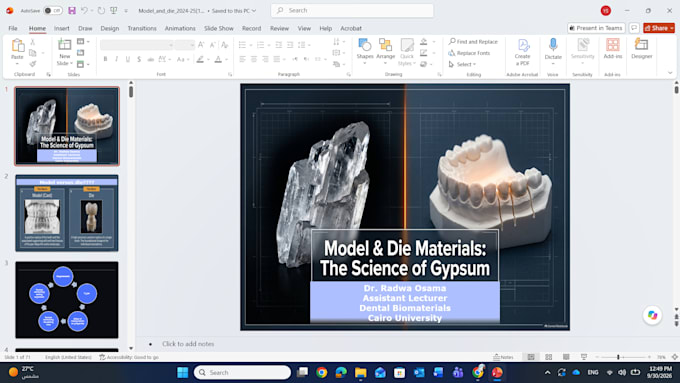Screen dimensions: 680x383
Task: Toggle Italic formatting
Action: click(117, 59)
